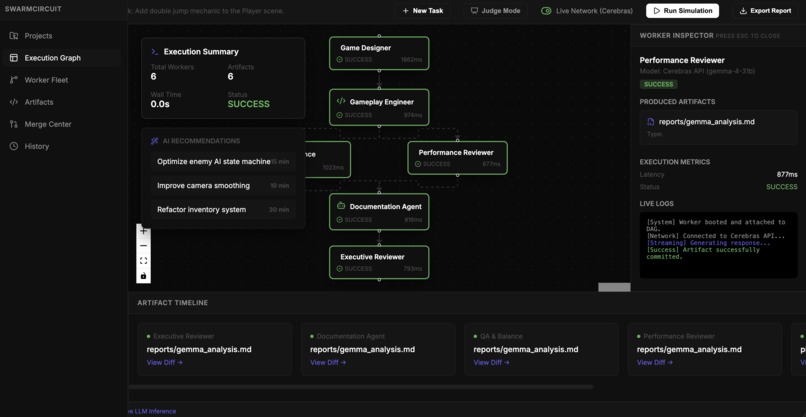This screenshot has width=806, height=417.
Task: Click the green dot on Executive Reviewer timeline card
Action: 149,336
